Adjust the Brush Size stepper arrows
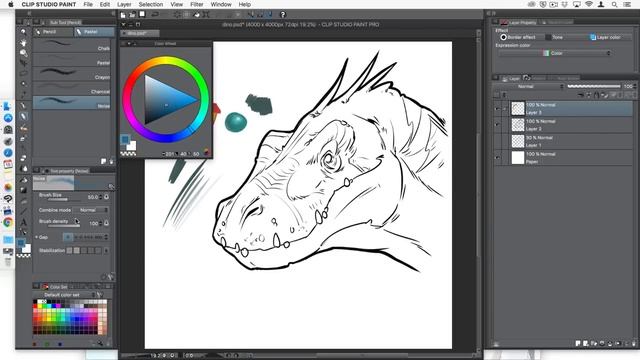 point(101,197)
